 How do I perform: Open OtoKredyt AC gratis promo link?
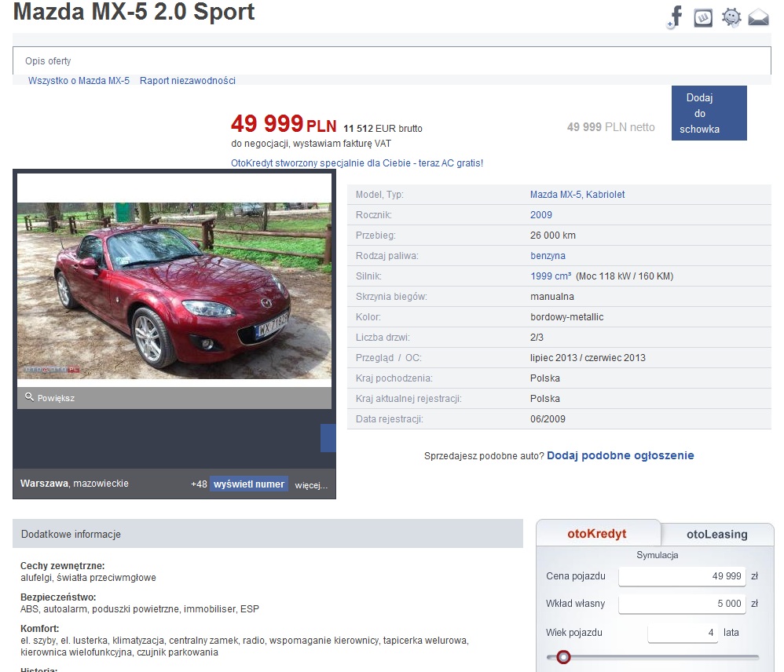click(357, 163)
